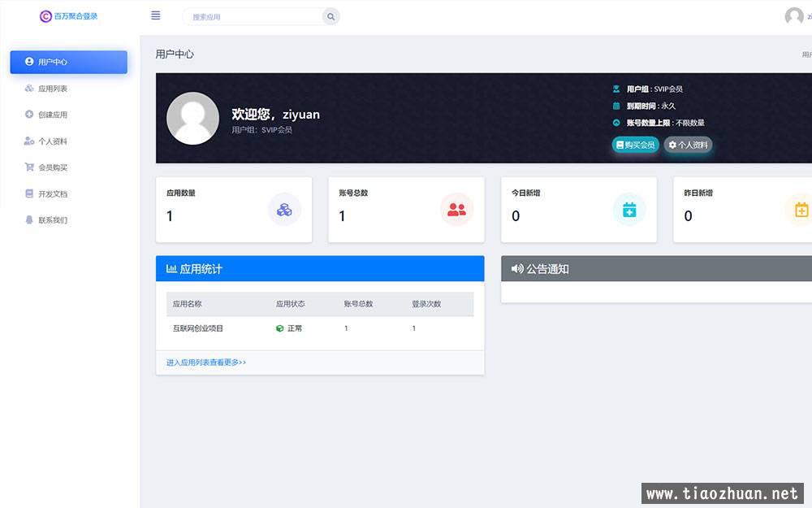Click the 购买会员 button
Screen dimensions: 812x508
635,145
